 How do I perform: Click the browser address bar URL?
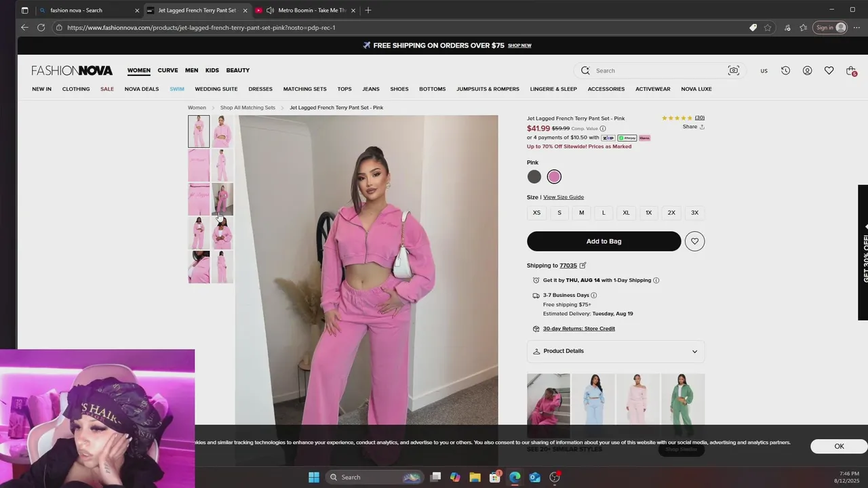tap(201, 28)
